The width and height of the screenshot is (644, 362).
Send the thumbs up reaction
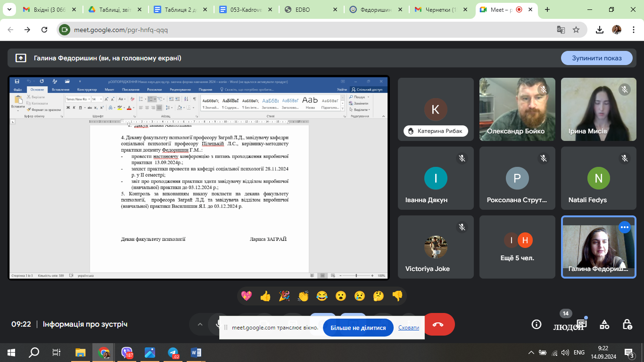click(x=265, y=296)
